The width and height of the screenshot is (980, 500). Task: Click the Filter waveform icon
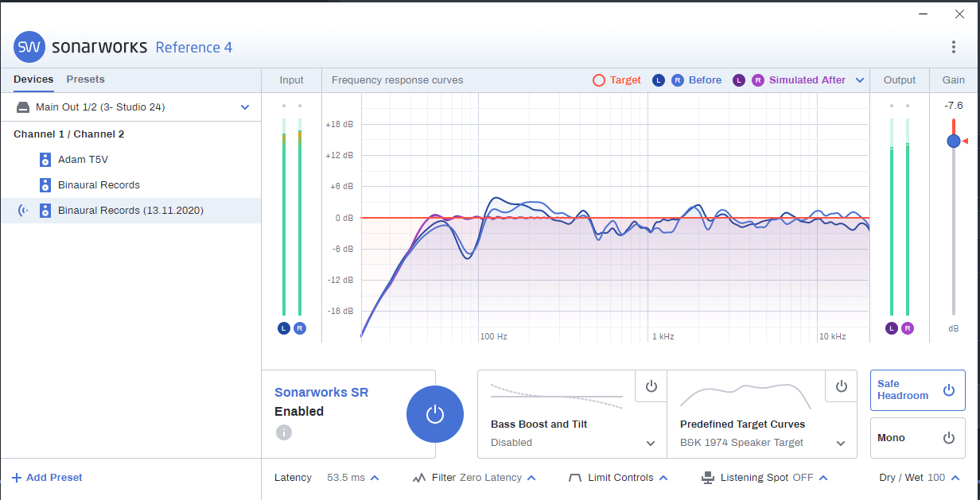419,478
